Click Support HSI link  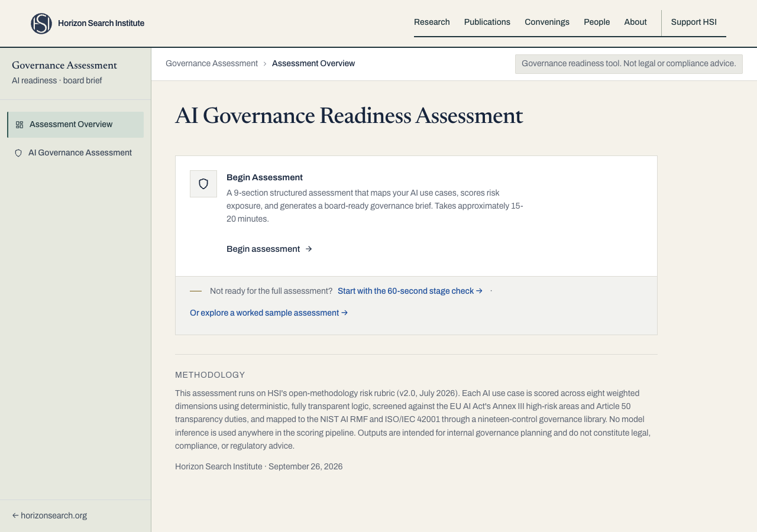pos(694,22)
